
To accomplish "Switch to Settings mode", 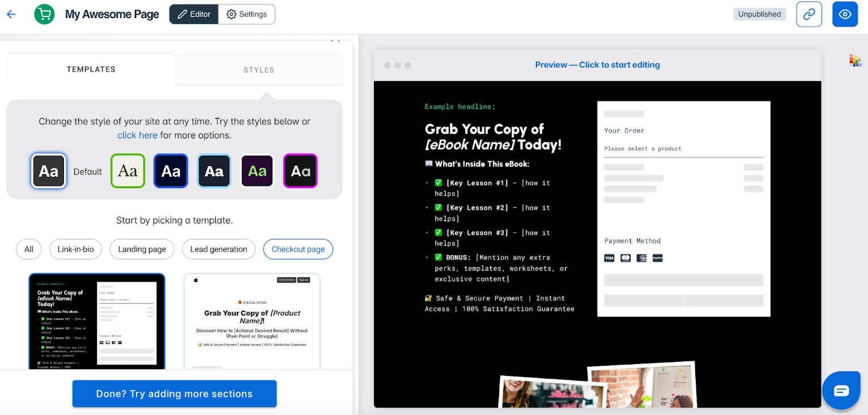I will pyautogui.click(x=246, y=14).
